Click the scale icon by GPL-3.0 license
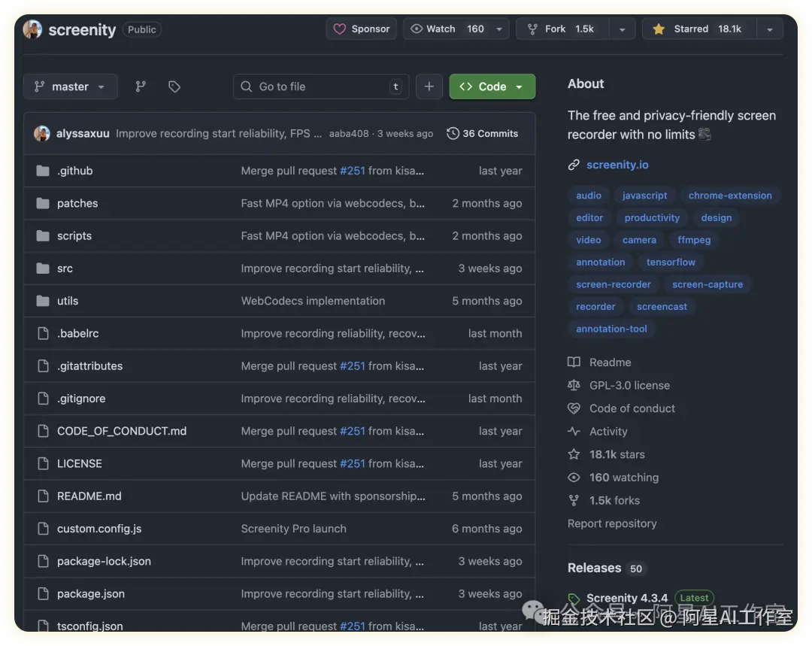The width and height of the screenshot is (812, 646). click(x=574, y=385)
